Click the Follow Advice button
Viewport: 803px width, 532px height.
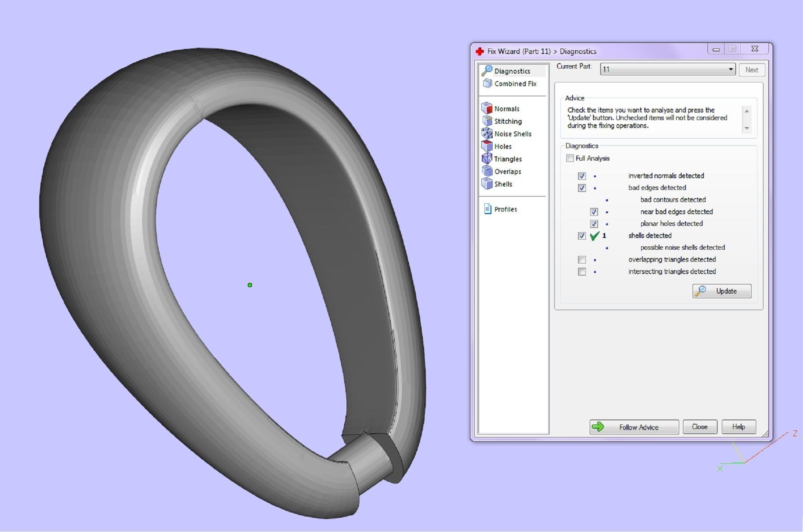pyautogui.click(x=634, y=427)
